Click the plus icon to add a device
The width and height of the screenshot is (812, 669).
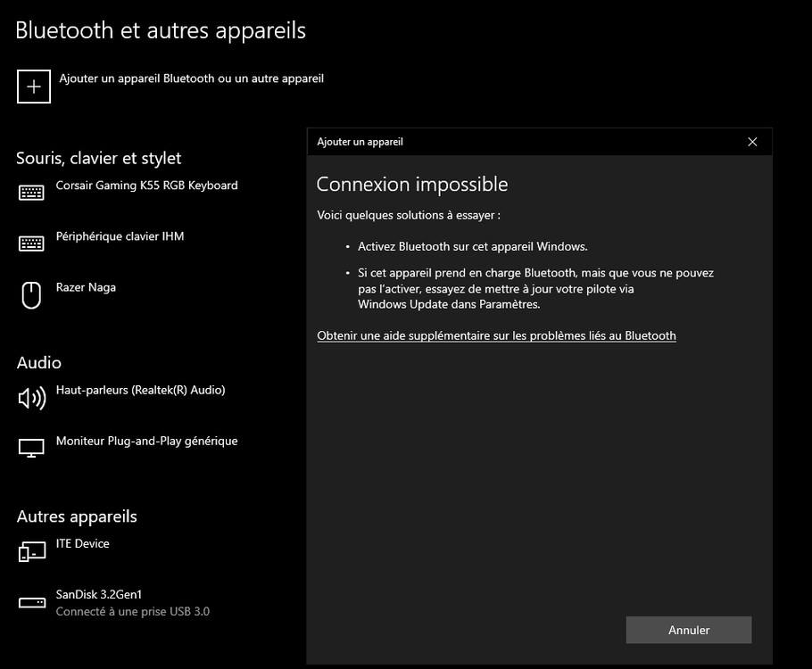tap(34, 87)
